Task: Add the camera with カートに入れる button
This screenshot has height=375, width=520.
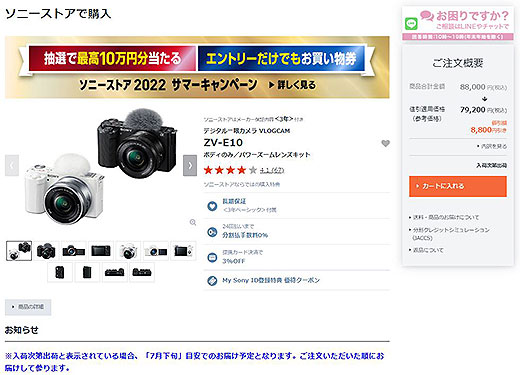Action: point(458,186)
